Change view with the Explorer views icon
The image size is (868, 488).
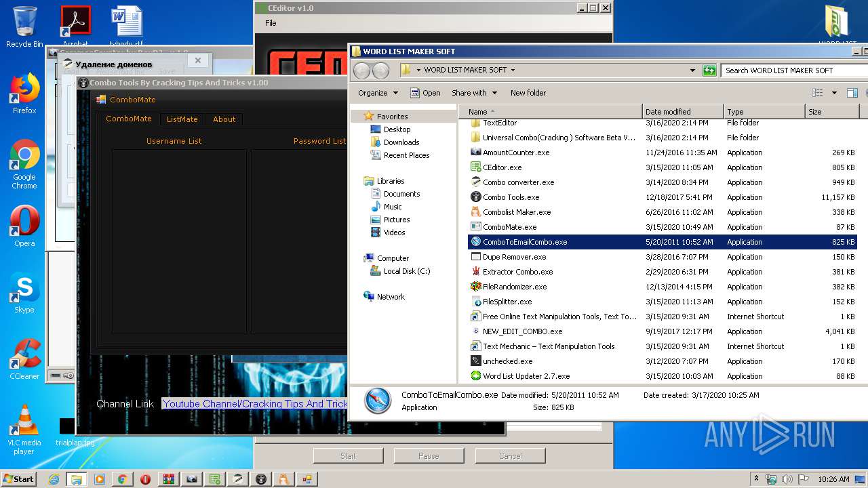[x=818, y=93]
